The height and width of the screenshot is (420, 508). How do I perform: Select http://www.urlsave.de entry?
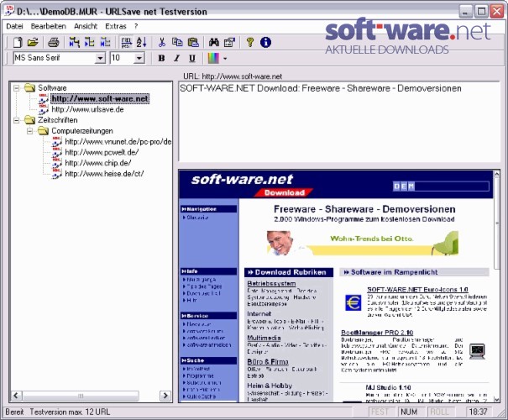click(87, 109)
